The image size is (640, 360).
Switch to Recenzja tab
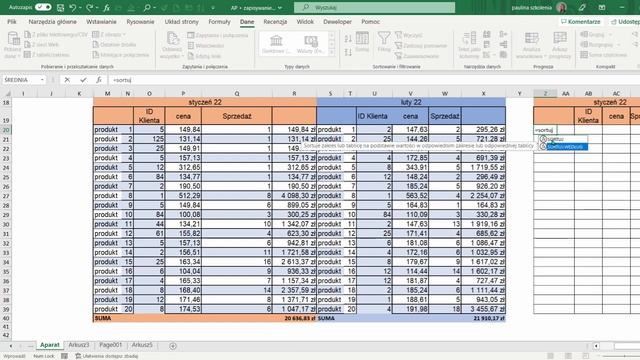(x=275, y=22)
